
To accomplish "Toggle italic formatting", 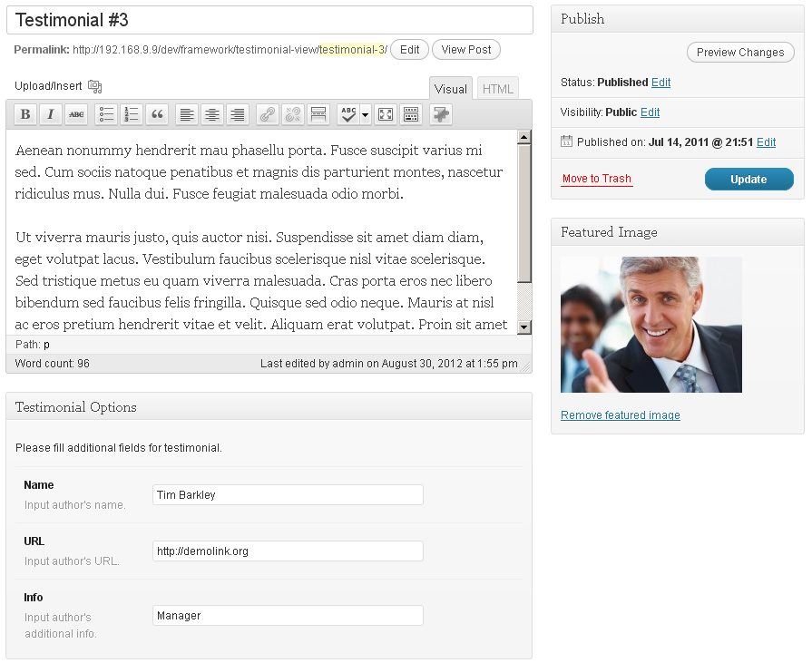I will coord(51,114).
